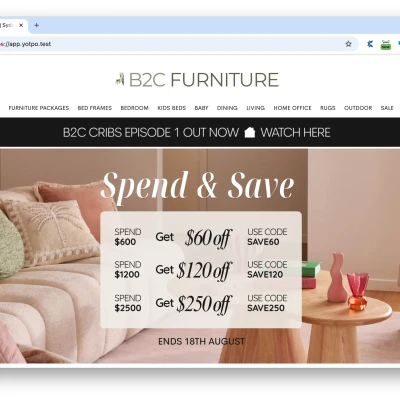This screenshot has height=400, width=400.
Task: Open a new browser tab
Action: tap(37, 25)
